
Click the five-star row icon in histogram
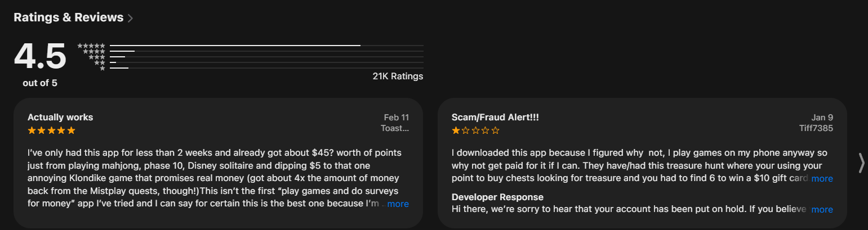point(91,46)
